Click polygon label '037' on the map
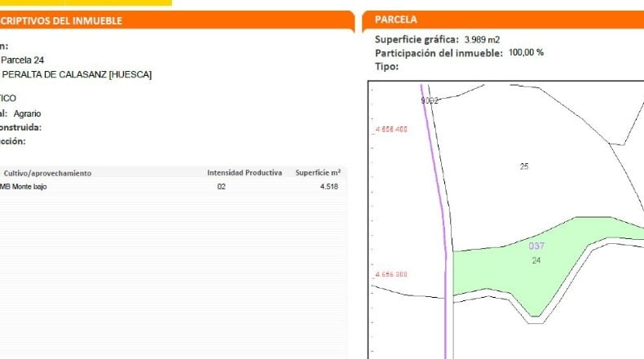Screen dimensions: 644x359 (x=536, y=246)
